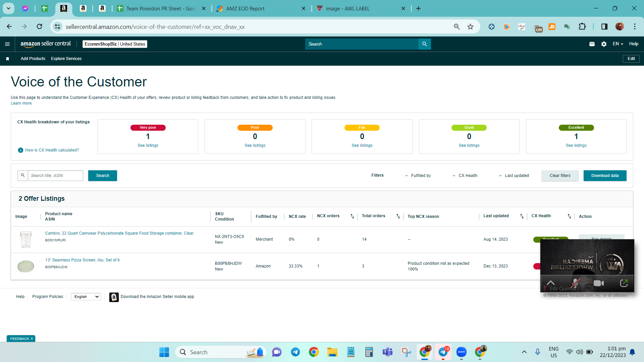Open Calculator from the taskbar
This screenshot has width=644, height=362.
pyautogui.click(x=369, y=352)
